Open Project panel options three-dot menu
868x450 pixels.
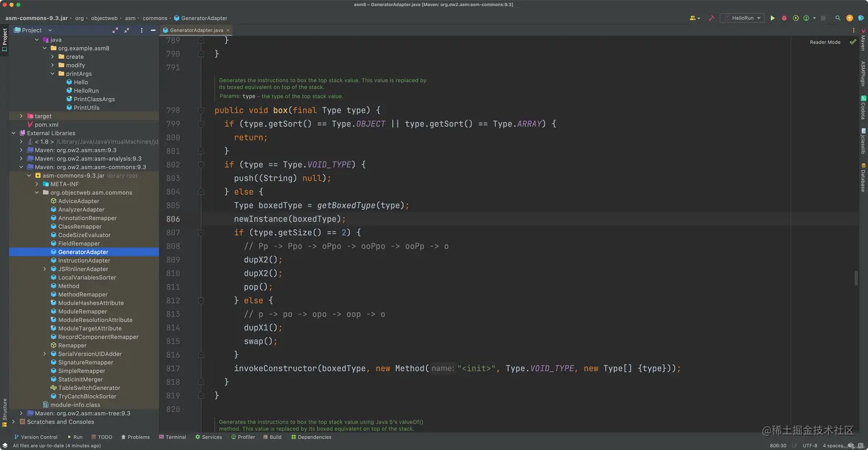tap(142, 30)
